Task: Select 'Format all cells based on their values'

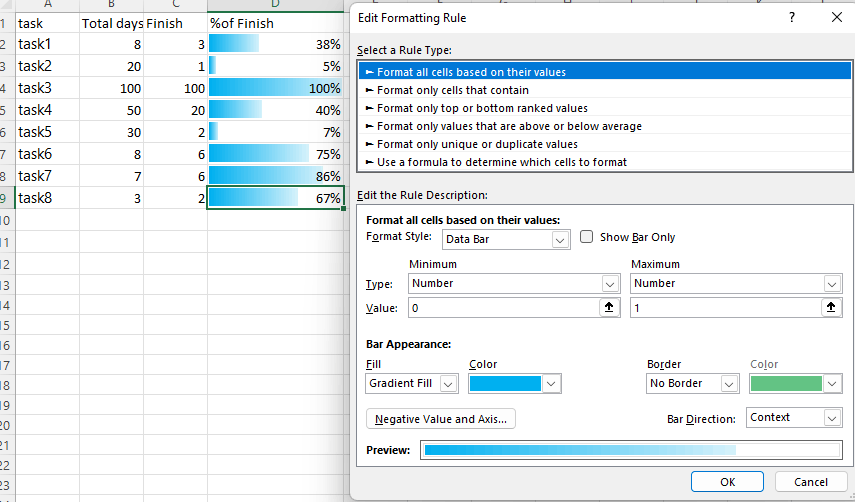Action: (x=605, y=72)
